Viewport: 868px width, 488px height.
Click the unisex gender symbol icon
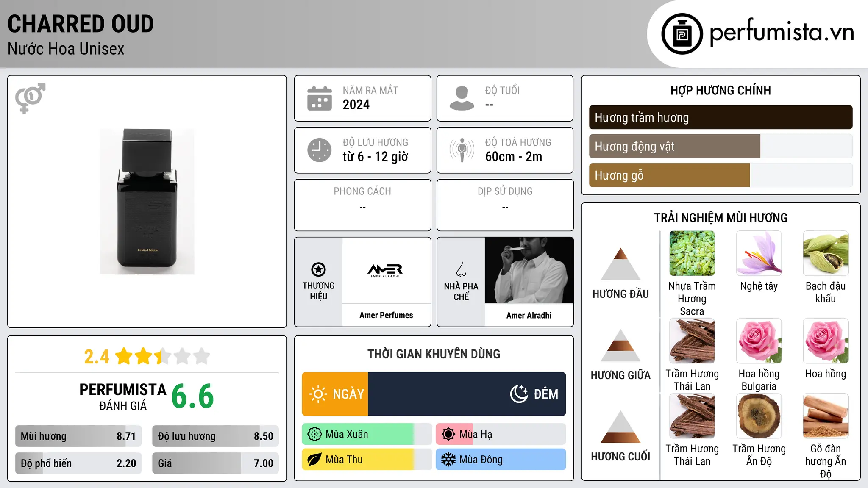[30, 98]
